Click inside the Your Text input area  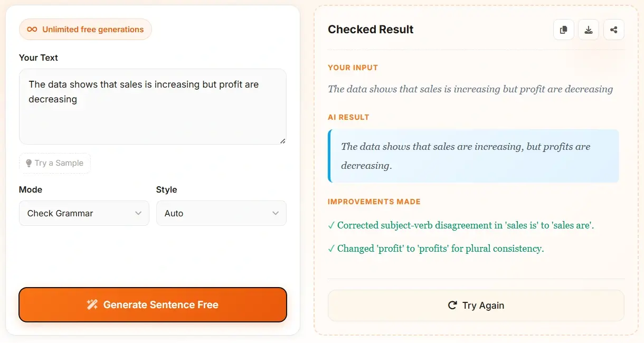point(152,106)
